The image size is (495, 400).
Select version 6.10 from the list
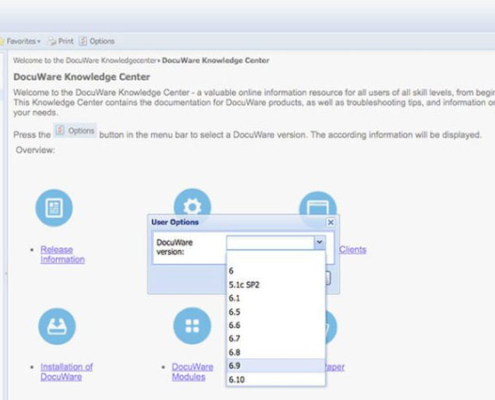click(275, 379)
